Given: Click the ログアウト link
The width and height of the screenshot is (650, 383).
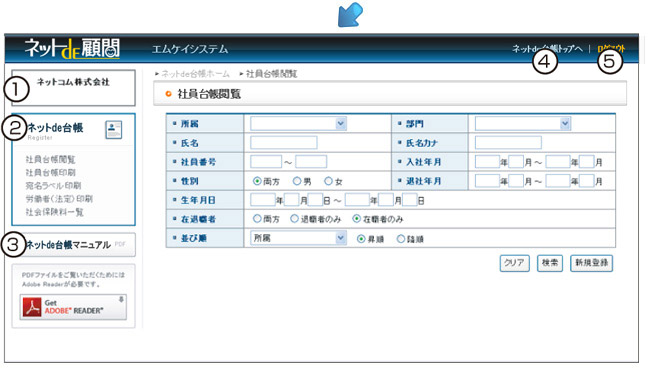Looking at the screenshot, I should pyautogui.click(x=611, y=49).
